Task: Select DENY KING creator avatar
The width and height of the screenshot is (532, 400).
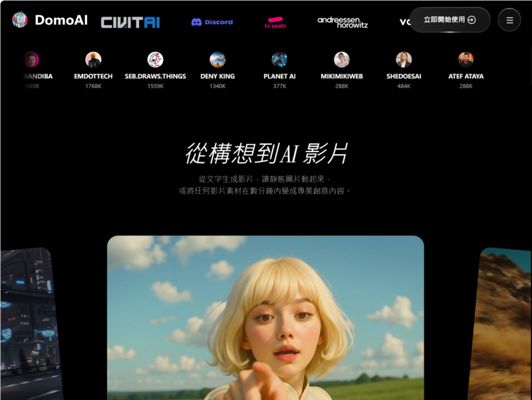Action: [217, 60]
